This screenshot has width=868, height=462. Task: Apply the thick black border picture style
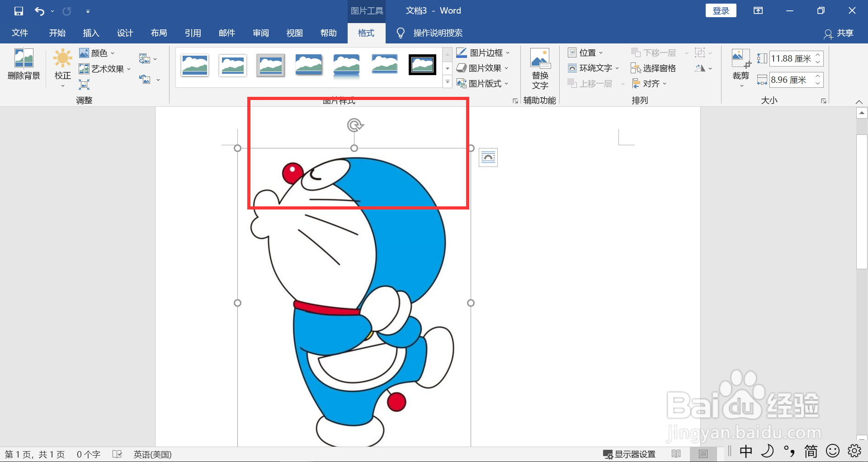pyautogui.click(x=422, y=65)
